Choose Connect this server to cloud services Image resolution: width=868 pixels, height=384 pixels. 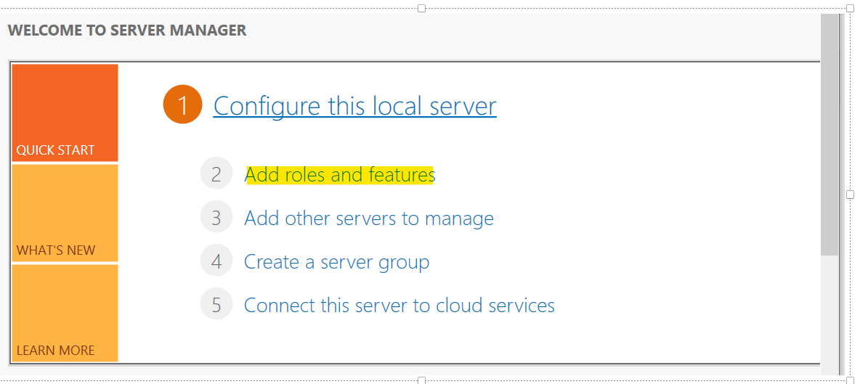(x=399, y=305)
